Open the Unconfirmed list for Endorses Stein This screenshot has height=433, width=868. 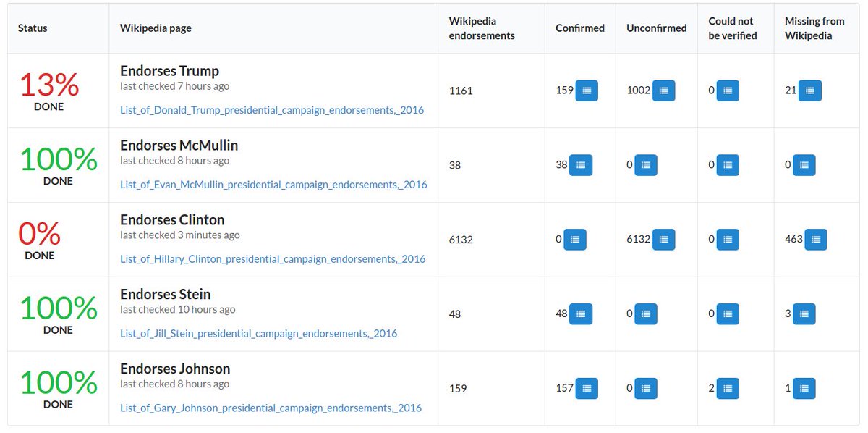[x=646, y=314]
